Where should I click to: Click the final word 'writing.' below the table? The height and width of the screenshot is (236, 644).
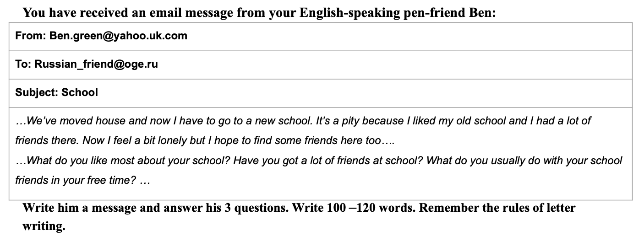coord(44,226)
